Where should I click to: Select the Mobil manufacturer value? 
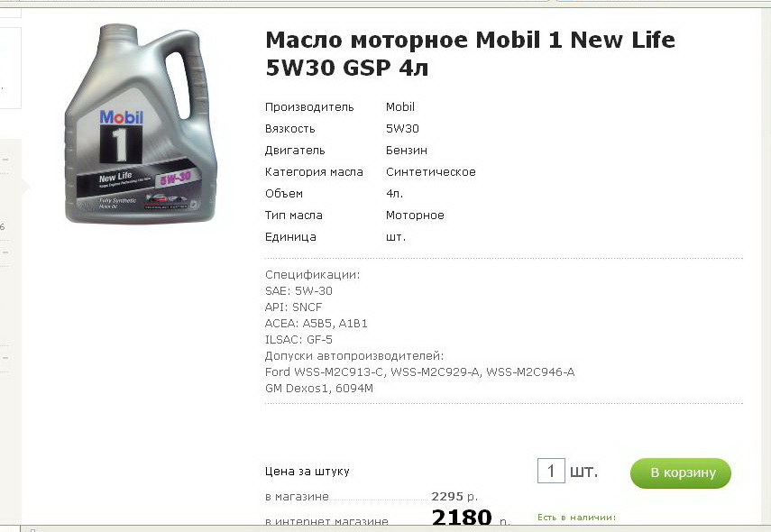pos(399,106)
